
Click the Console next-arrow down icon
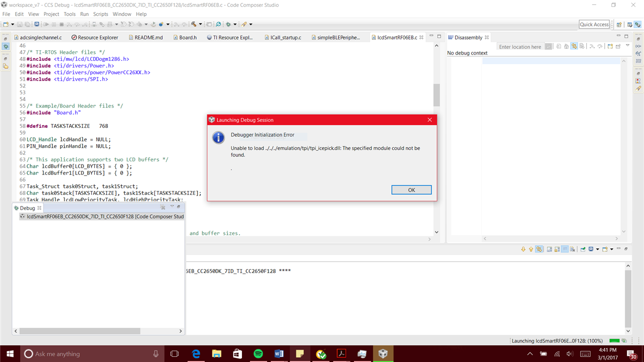point(523,249)
